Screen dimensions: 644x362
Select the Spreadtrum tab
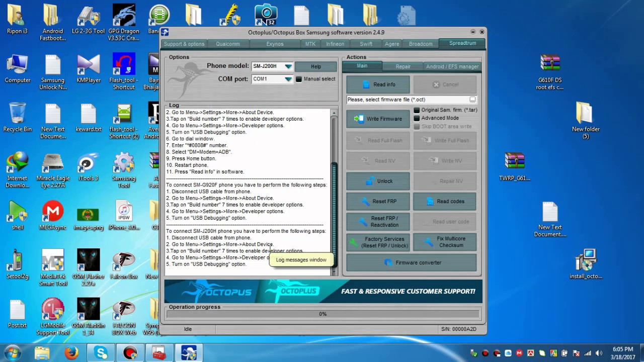coord(462,43)
